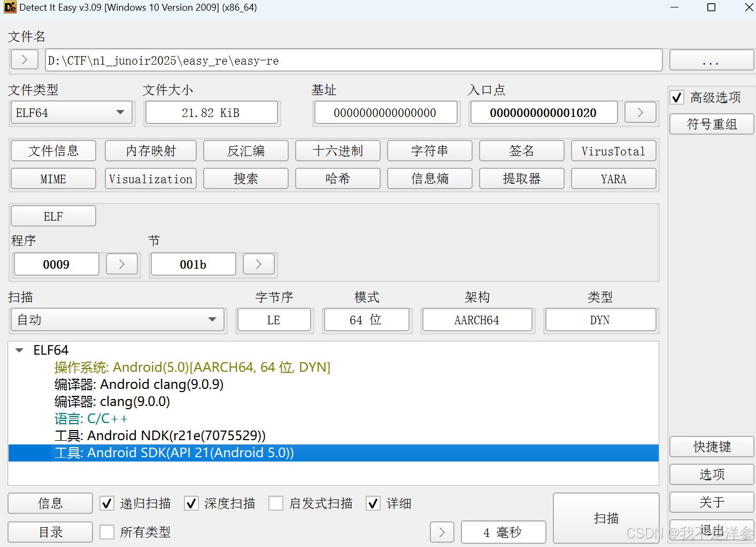Viewport: 756px width, 547px height.
Task: Open the 哈希 hash calculator
Action: (x=337, y=178)
